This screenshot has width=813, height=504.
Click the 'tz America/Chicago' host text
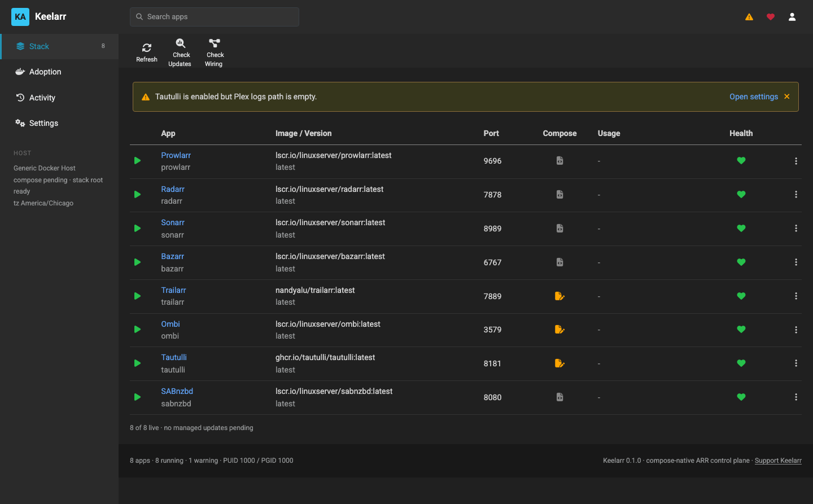coord(43,203)
